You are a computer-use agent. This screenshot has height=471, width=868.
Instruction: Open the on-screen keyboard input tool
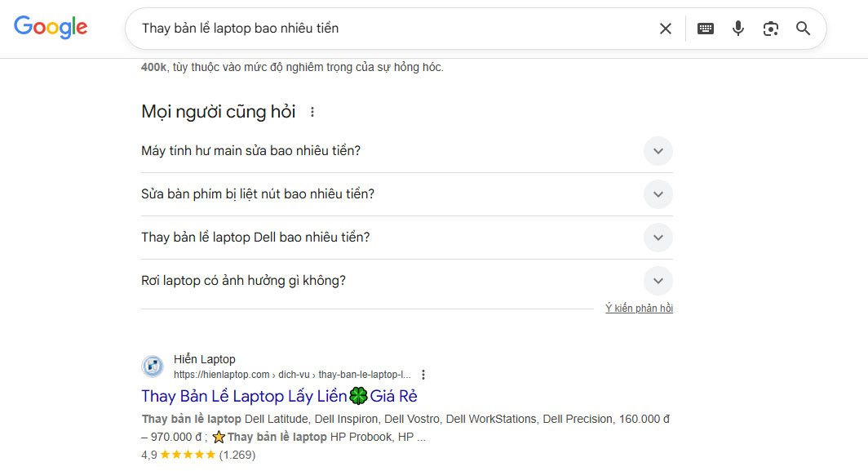coord(705,29)
